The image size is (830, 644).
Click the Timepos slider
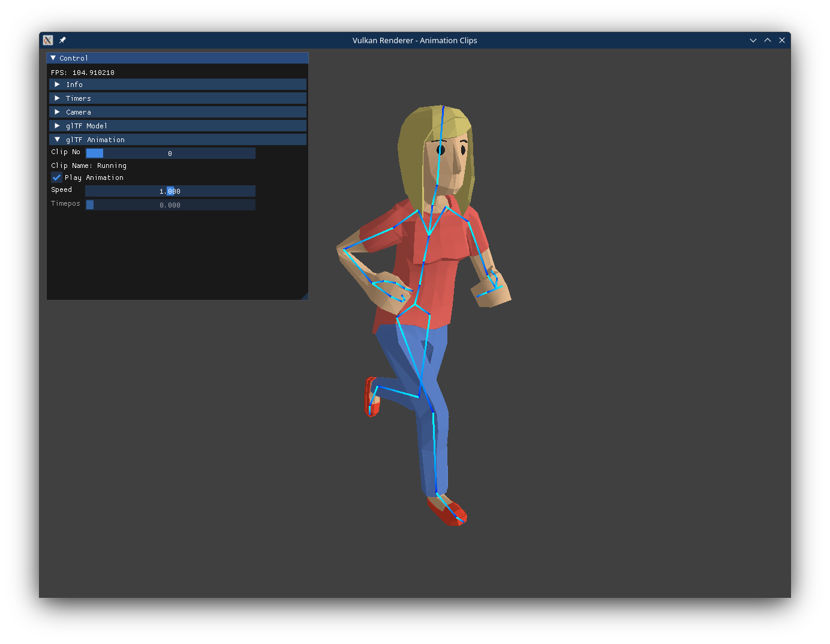pos(170,205)
